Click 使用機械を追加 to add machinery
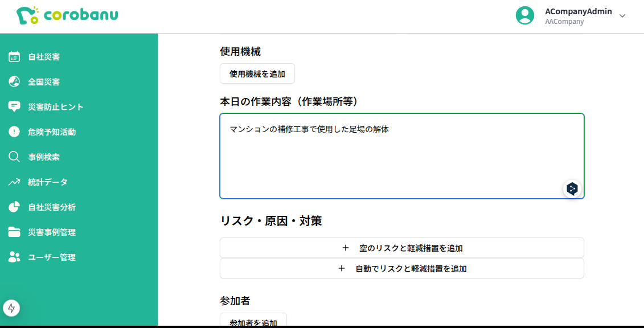Image resolution: width=644 pixels, height=328 pixels. [x=257, y=73]
